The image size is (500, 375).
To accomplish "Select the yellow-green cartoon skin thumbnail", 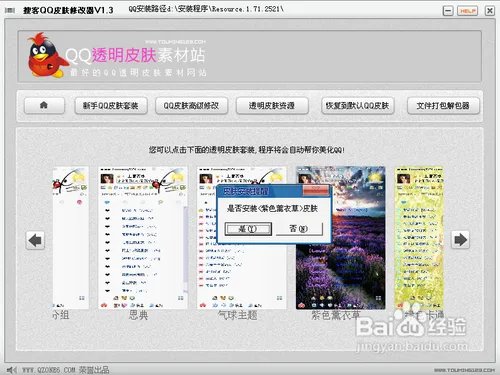I will pos(419,238).
